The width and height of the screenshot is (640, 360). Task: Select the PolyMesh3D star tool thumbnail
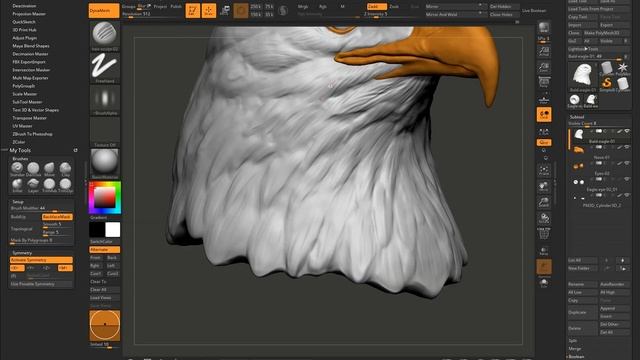click(x=623, y=68)
